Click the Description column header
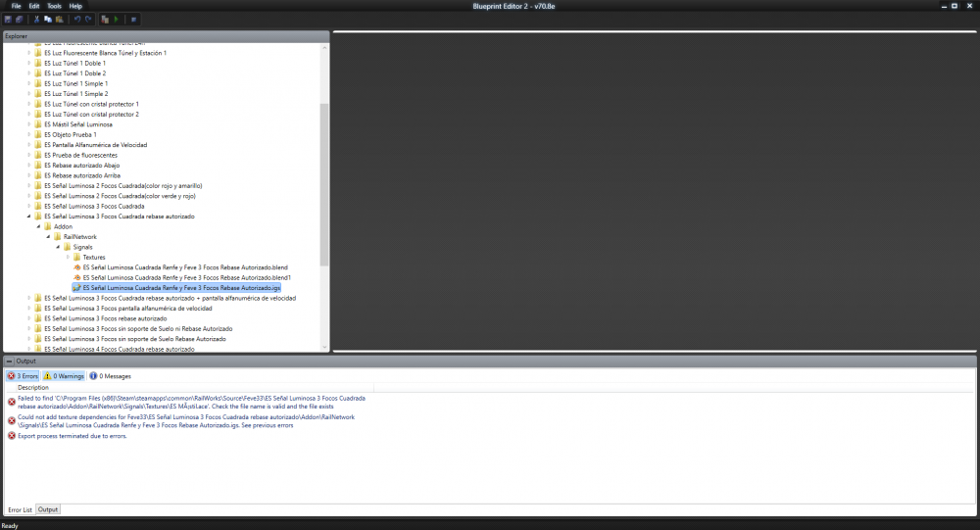This screenshot has width=980, height=530. click(195, 388)
